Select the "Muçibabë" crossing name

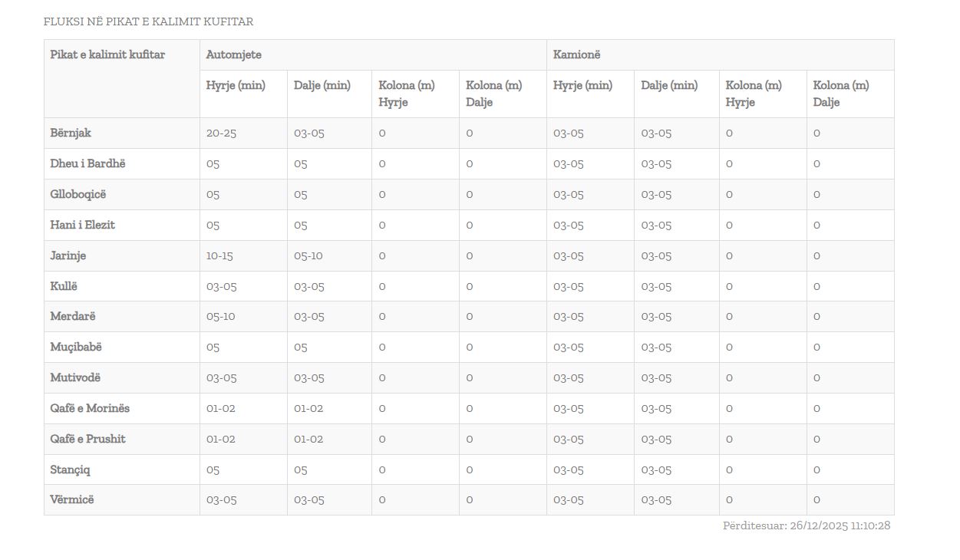[x=76, y=348]
